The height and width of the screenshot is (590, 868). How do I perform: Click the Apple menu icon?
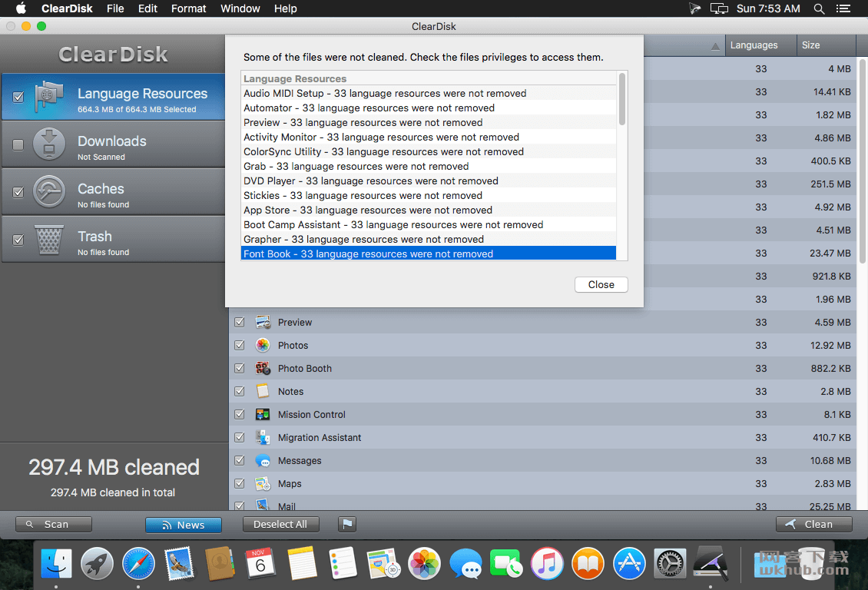pos(21,8)
